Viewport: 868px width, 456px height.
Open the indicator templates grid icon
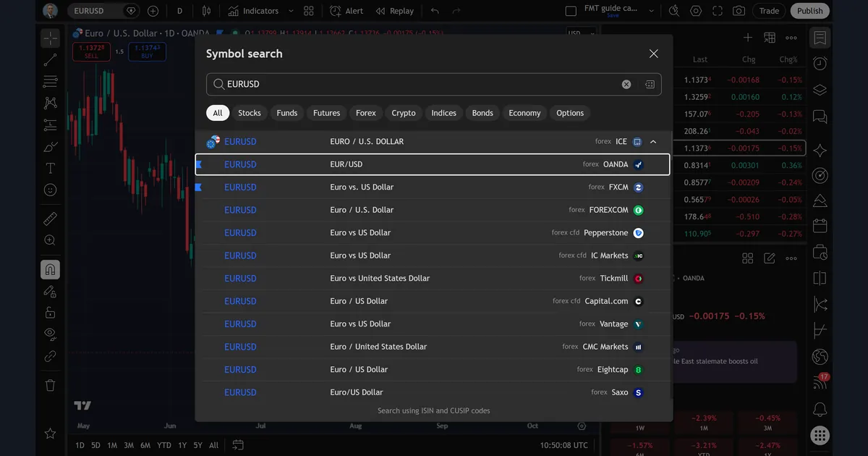click(309, 11)
